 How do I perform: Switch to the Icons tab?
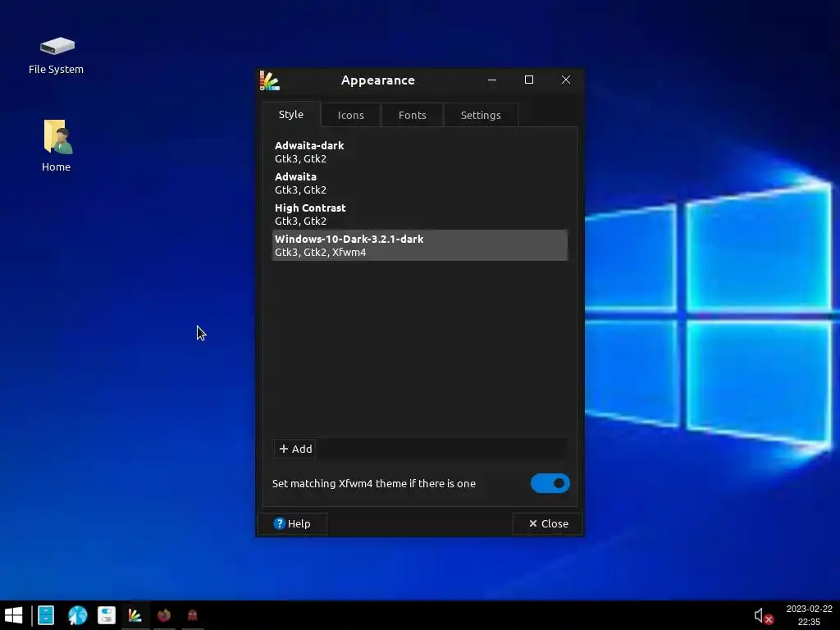[x=351, y=115]
